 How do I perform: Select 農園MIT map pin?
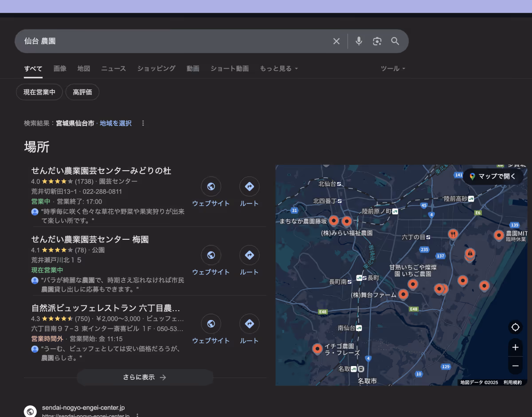499,235
